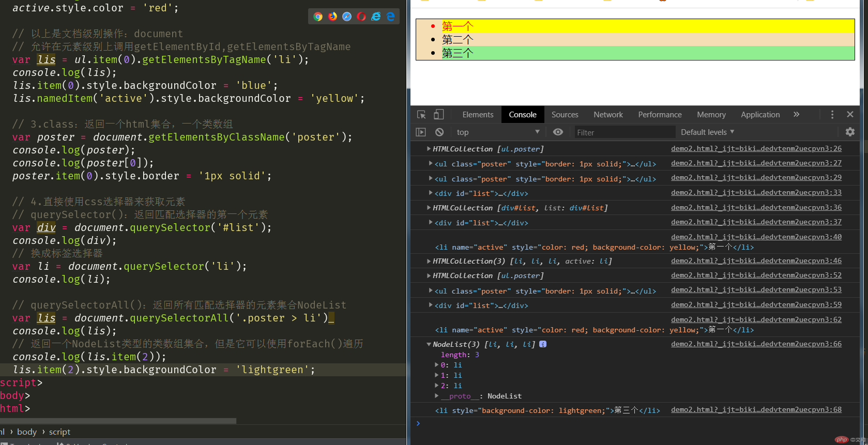Clear the console
868x445 pixels.
(x=439, y=132)
